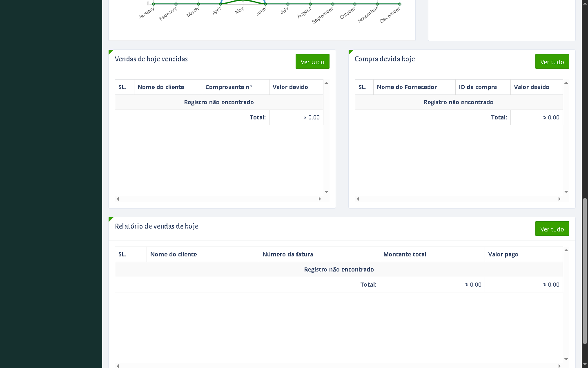Click down arrow in Vendas de hoje vencidas table
The height and width of the screenshot is (368, 588).
point(326,192)
